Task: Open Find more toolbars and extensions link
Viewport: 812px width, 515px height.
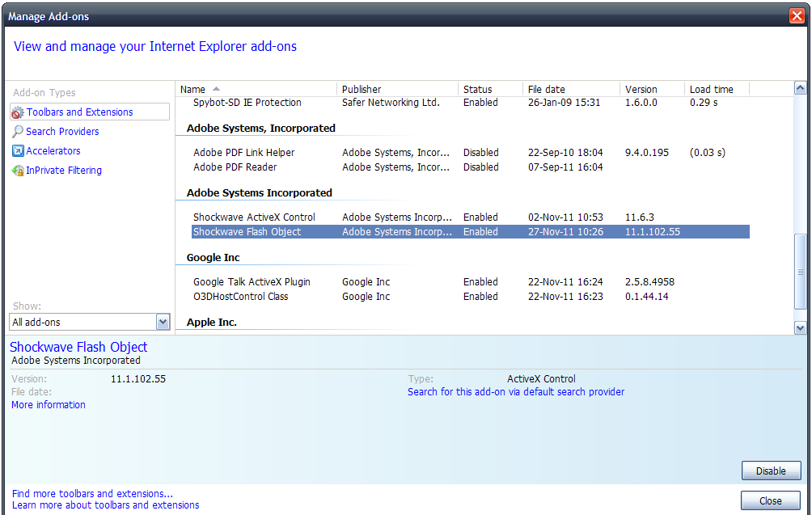Action: tap(92, 494)
